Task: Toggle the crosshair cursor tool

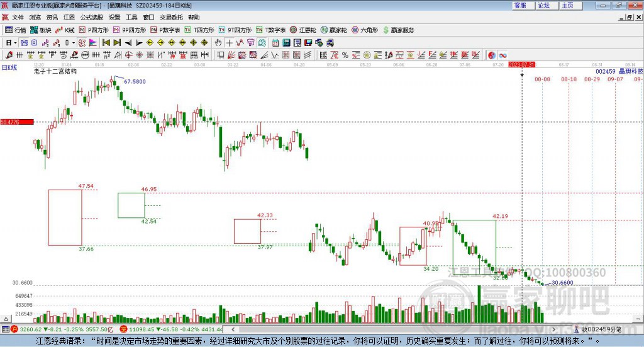Action: [x=229, y=43]
